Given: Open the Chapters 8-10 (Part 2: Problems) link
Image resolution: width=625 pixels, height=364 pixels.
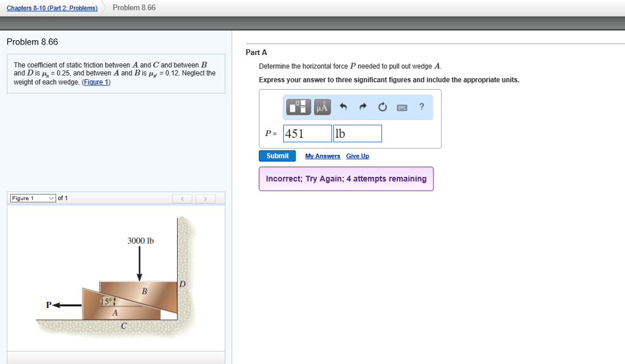Looking at the screenshot, I should point(52,7).
